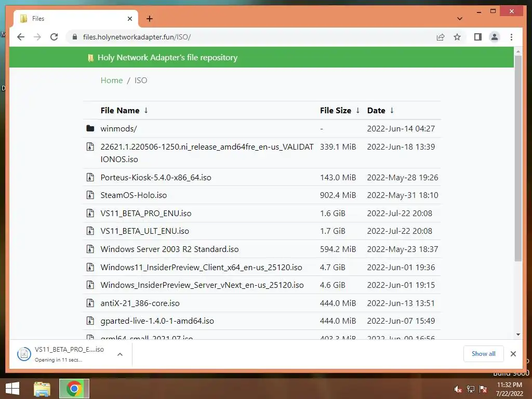Download Porteus-Kiosk-5.4.0-x86_64.iso
The width and height of the screenshot is (532, 399).
pyautogui.click(x=156, y=178)
